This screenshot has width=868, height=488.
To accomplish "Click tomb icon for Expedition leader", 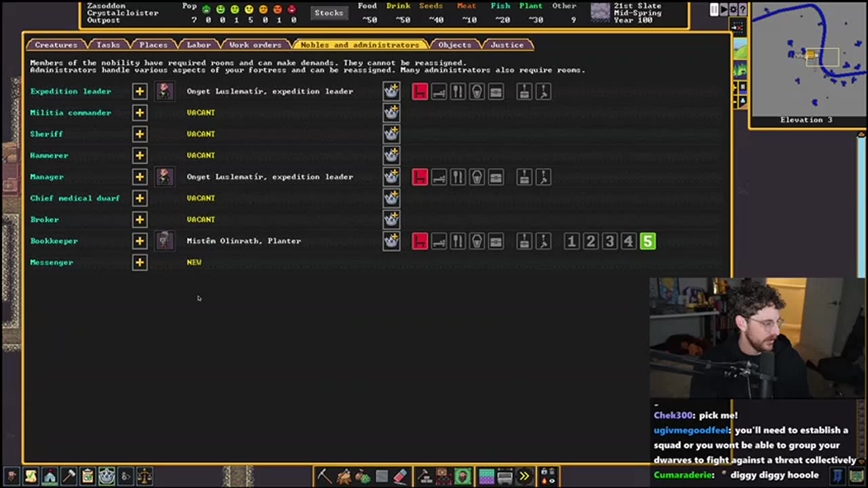I will pyautogui.click(x=477, y=91).
